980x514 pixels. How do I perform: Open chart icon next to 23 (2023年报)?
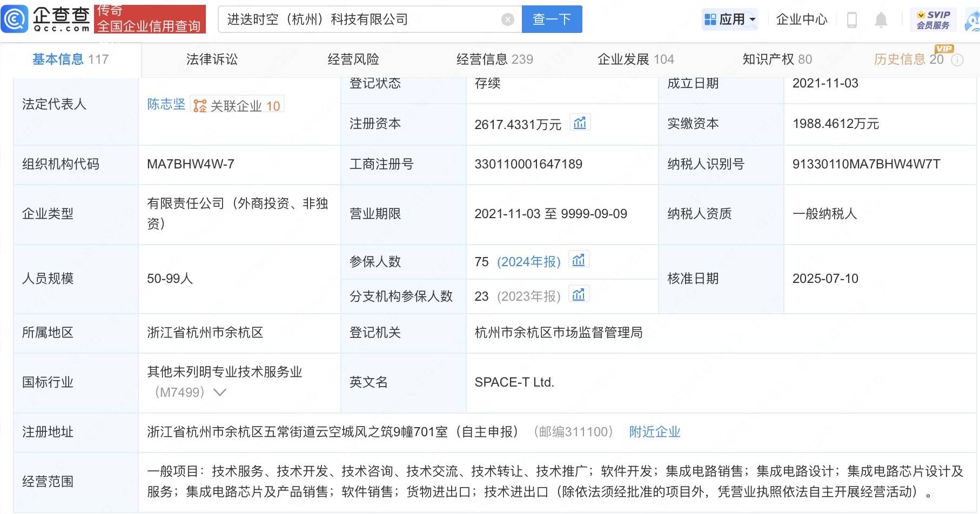579,294
